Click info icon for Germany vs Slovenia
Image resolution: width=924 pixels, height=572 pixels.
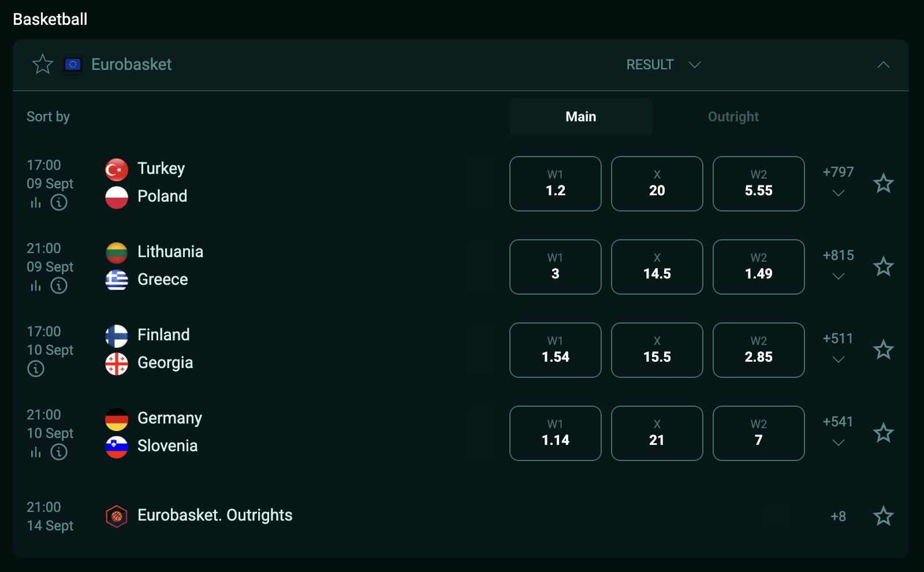(x=59, y=452)
